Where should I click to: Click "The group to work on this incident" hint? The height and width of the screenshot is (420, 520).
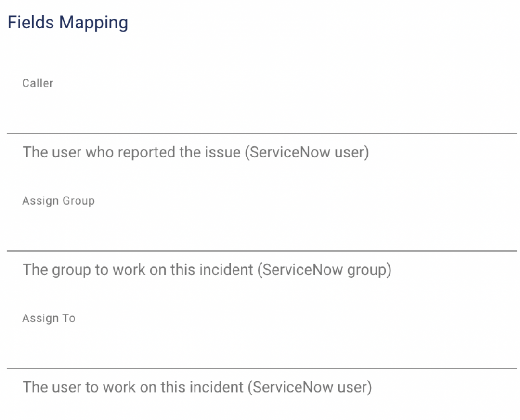[138, 270]
